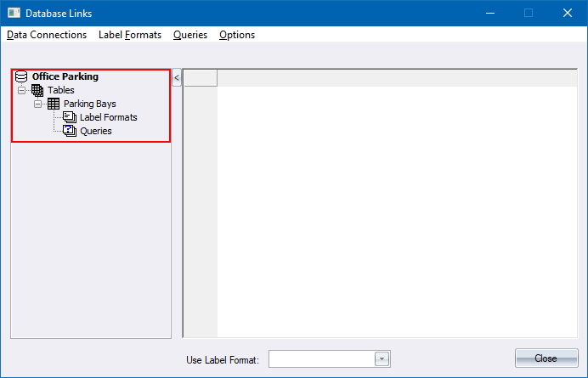588x378 pixels.
Task: Open the Label Formats menu
Action: 130,35
